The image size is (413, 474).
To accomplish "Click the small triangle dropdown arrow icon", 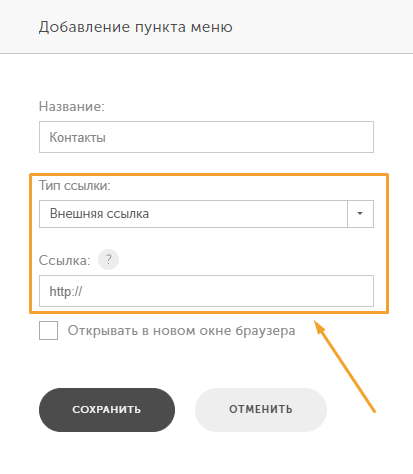I will (x=360, y=213).
